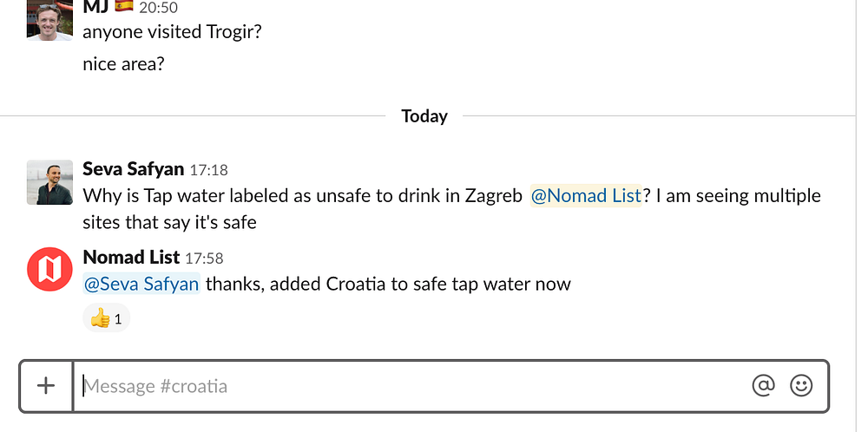Open the emoji picker smiley icon
This screenshot has height=432, width=868.
(x=801, y=386)
